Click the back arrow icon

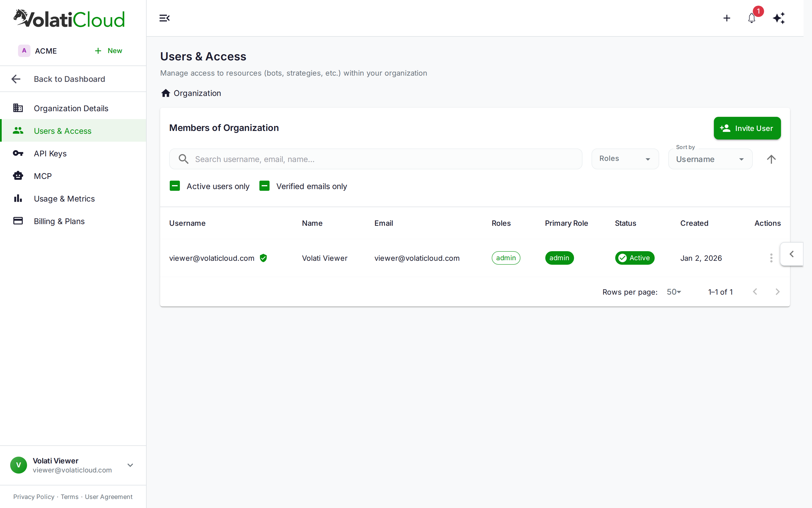(16, 79)
